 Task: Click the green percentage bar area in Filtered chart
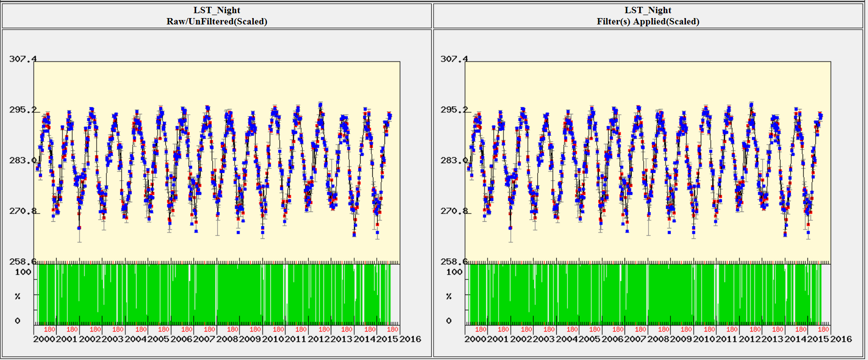coord(644,293)
